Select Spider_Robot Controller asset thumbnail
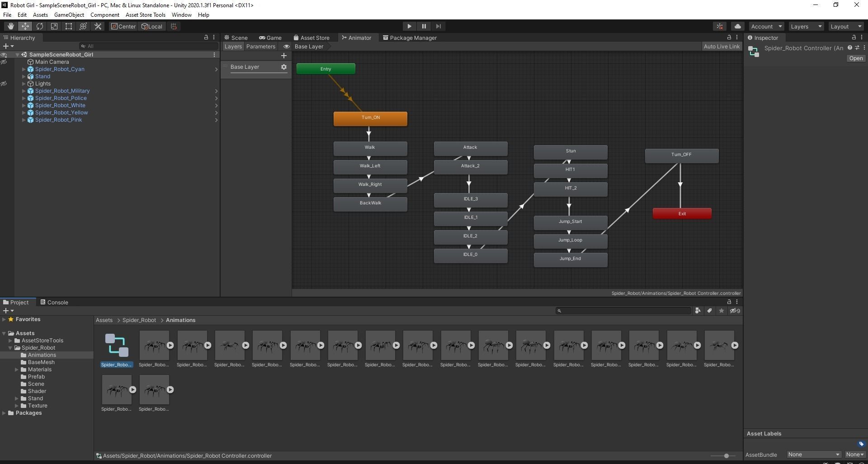 (117, 345)
